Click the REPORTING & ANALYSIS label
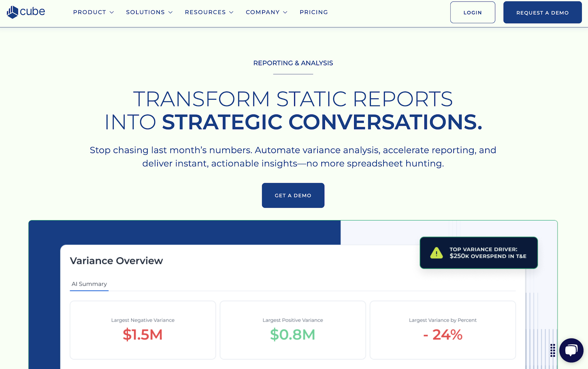 click(x=293, y=63)
